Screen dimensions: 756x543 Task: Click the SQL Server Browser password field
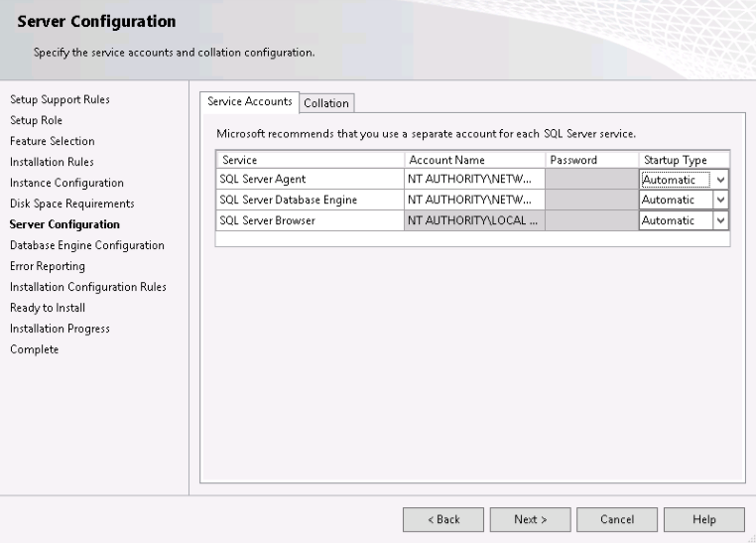click(x=591, y=220)
